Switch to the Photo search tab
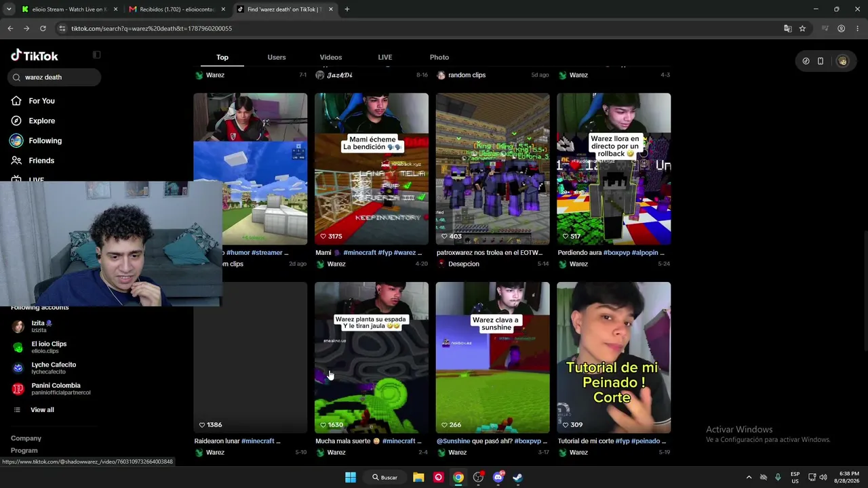This screenshot has width=868, height=488. point(439,58)
